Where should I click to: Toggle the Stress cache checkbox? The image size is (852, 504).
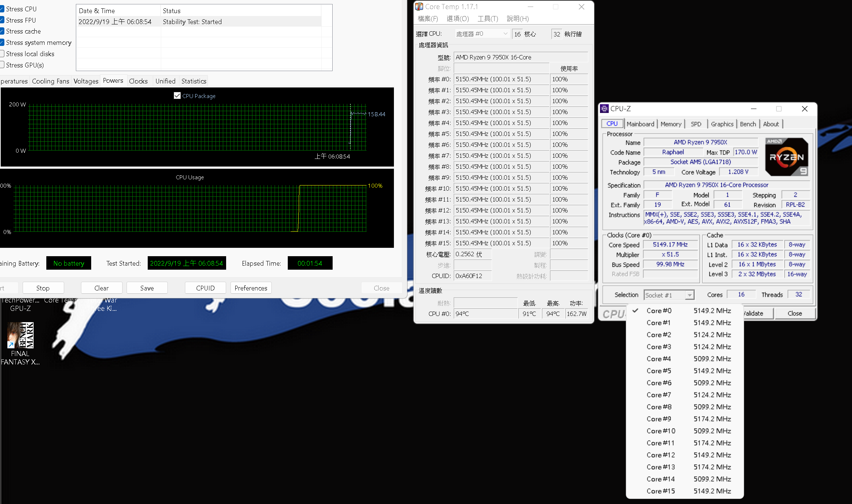[x=2, y=31]
